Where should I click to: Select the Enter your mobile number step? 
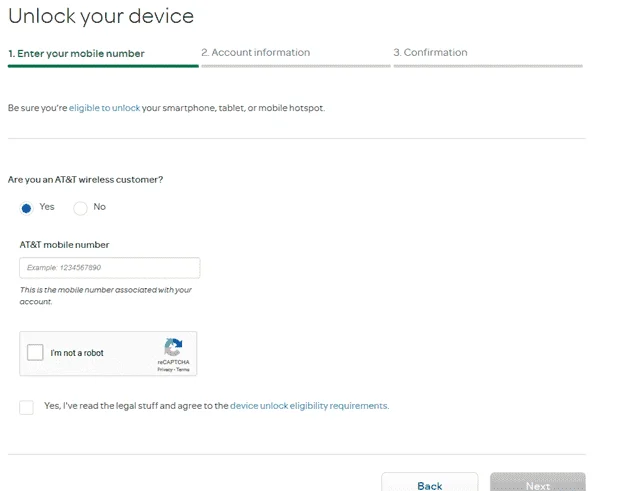tap(103, 56)
